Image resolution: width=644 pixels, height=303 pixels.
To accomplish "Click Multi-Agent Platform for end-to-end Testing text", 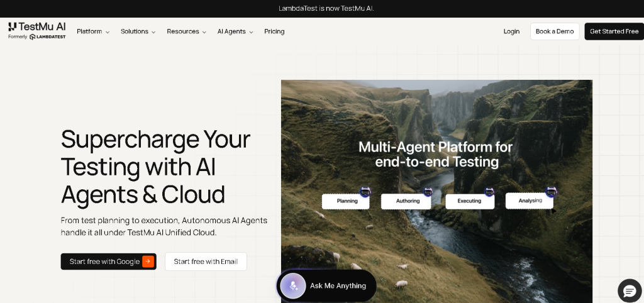I will point(436,155).
